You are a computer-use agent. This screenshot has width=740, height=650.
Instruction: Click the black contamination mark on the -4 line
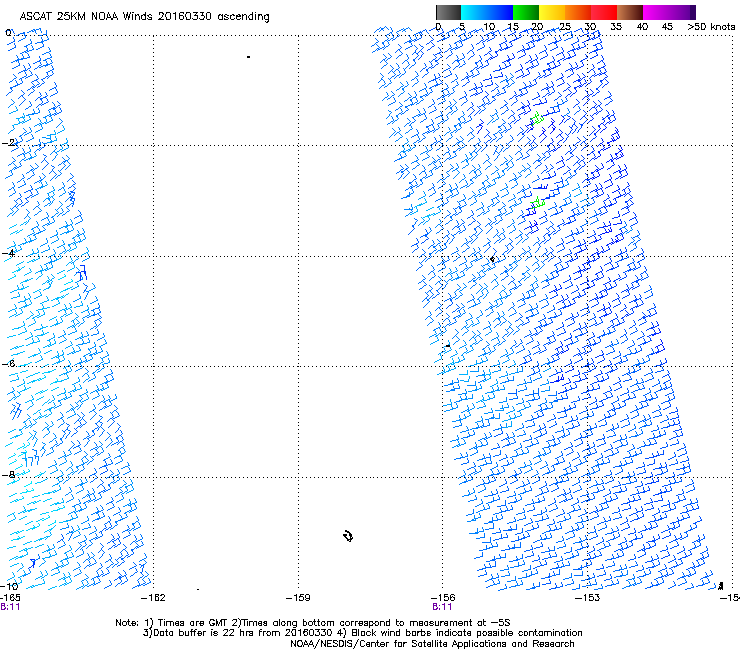tap(492, 259)
